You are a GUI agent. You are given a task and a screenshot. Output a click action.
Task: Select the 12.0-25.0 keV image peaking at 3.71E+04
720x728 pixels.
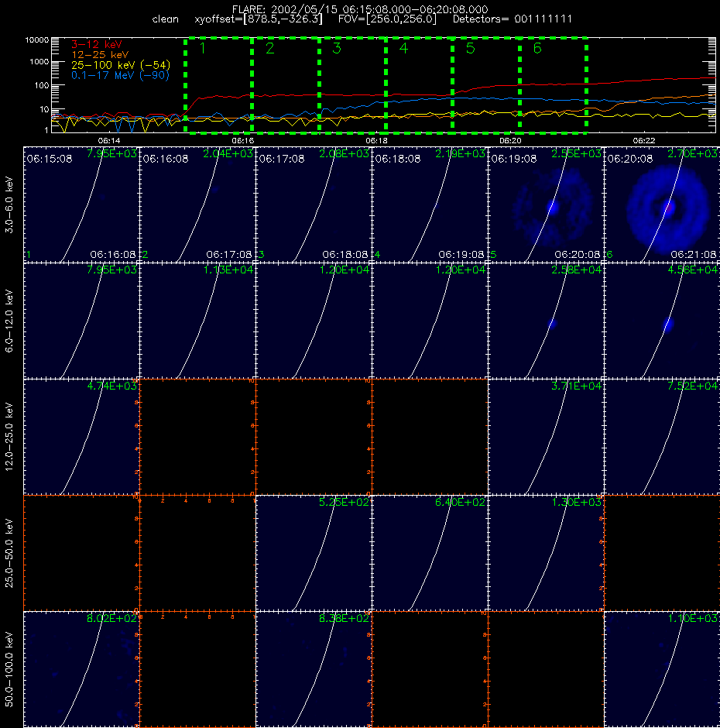coord(546,437)
